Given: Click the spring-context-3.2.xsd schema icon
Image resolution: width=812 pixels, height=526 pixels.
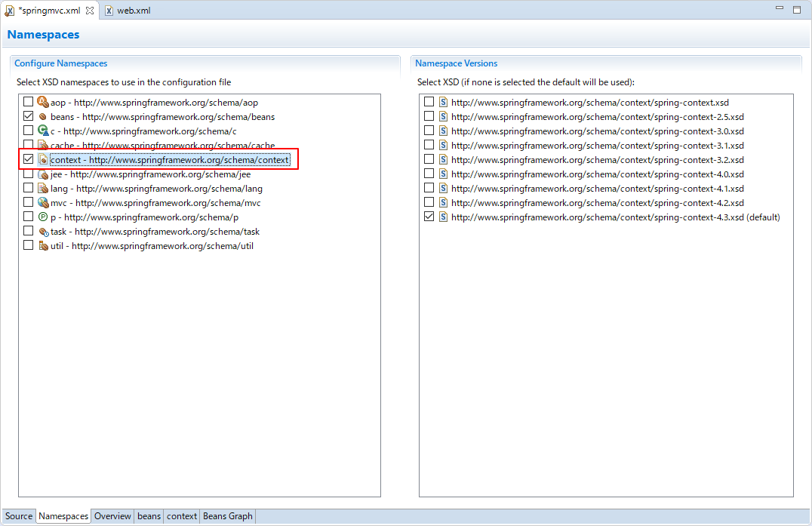Looking at the screenshot, I should tap(443, 159).
